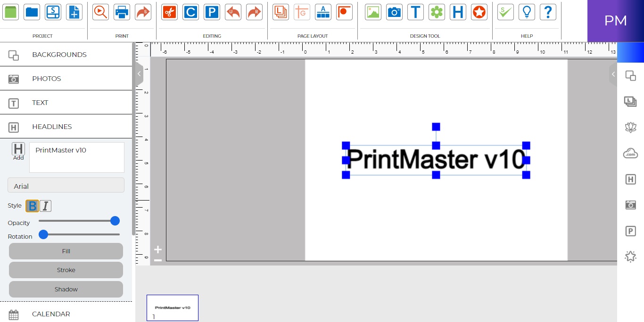The height and width of the screenshot is (322, 644).
Task: Click the Add headline button
Action: (x=18, y=152)
